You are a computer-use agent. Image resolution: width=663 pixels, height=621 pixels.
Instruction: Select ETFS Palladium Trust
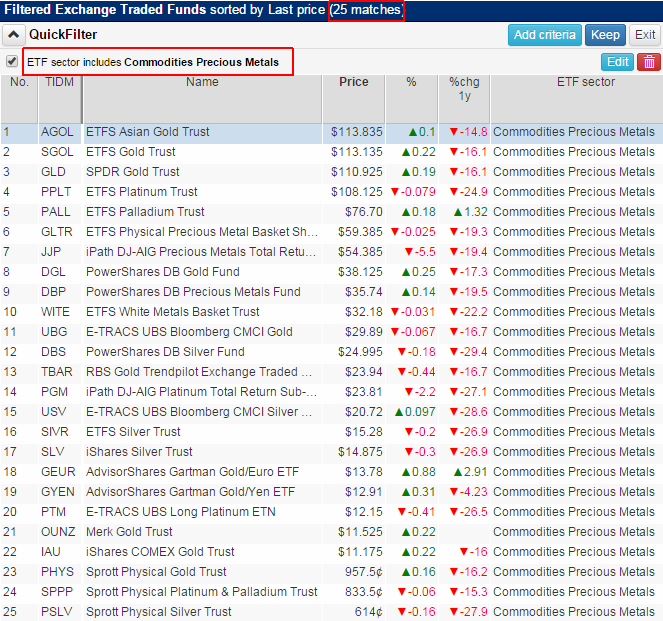145,212
